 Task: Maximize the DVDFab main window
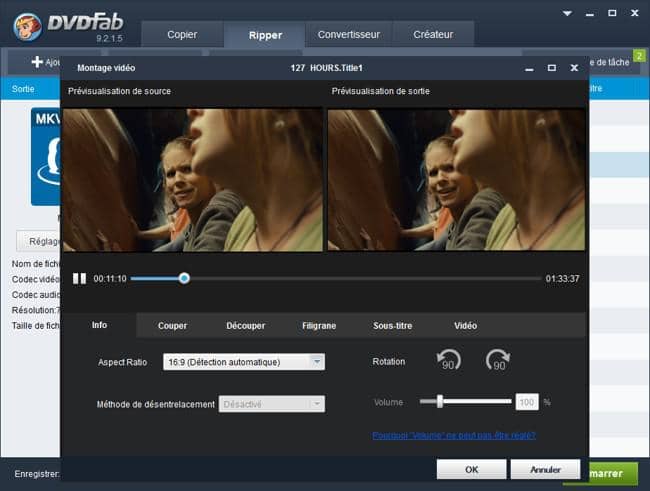[x=612, y=13]
